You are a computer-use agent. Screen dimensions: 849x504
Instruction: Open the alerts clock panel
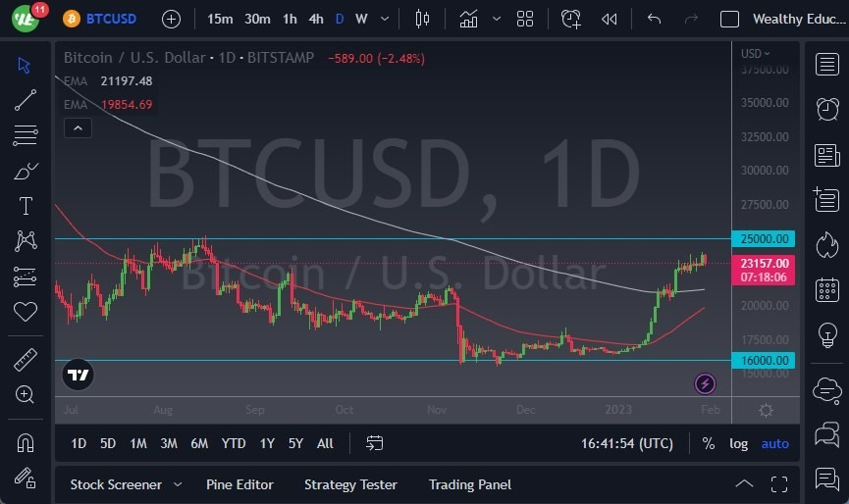[827, 109]
